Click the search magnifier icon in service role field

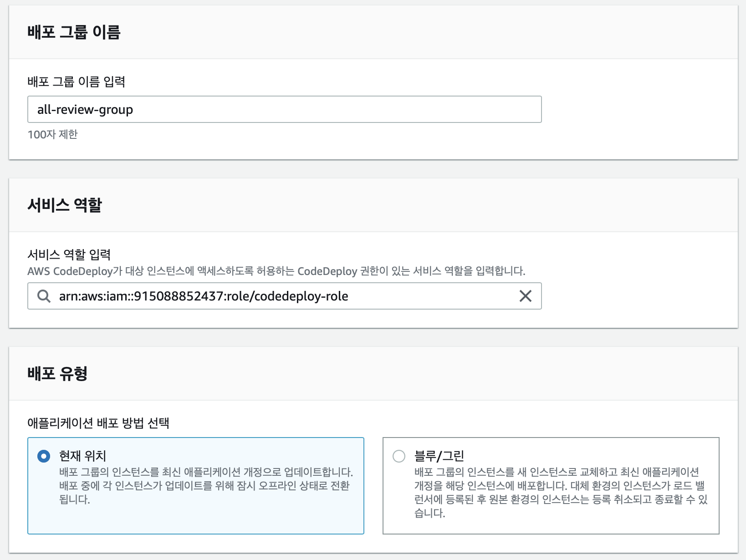pyautogui.click(x=44, y=296)
